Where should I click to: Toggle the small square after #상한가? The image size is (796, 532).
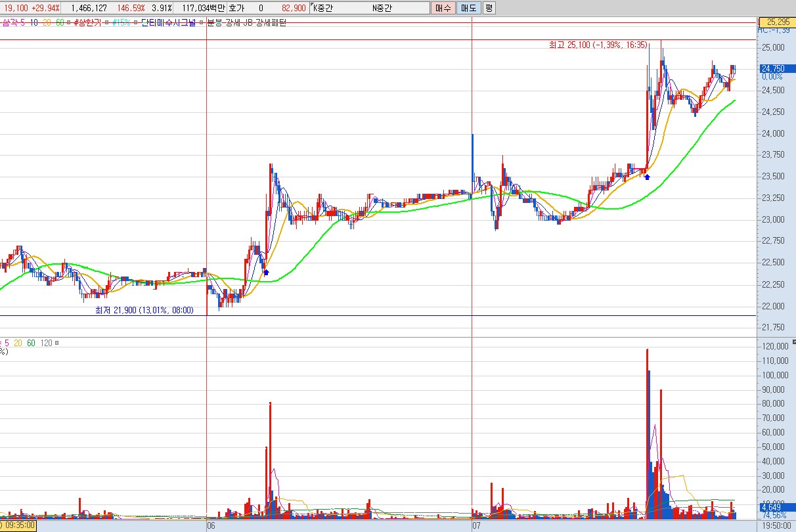coord(106,23)
